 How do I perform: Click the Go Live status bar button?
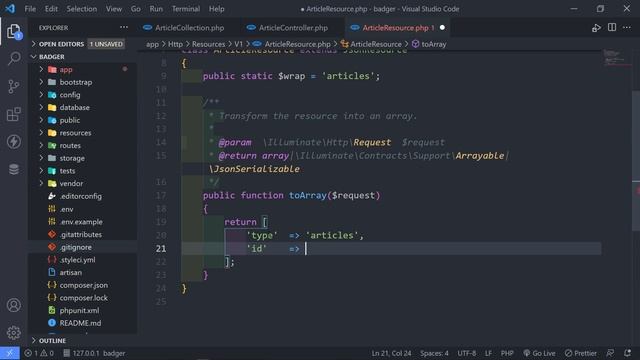click(539, 353)
